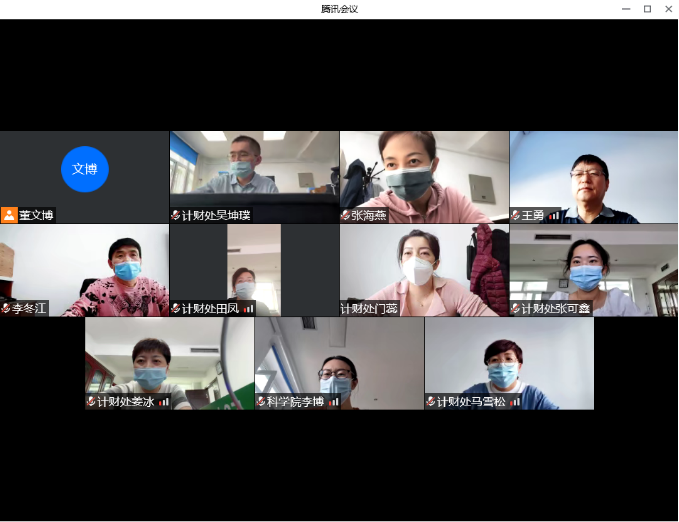Screen dimensions: 679x522
Task: Click signal strength bars beside 王勇
Action: coord(553,215)
